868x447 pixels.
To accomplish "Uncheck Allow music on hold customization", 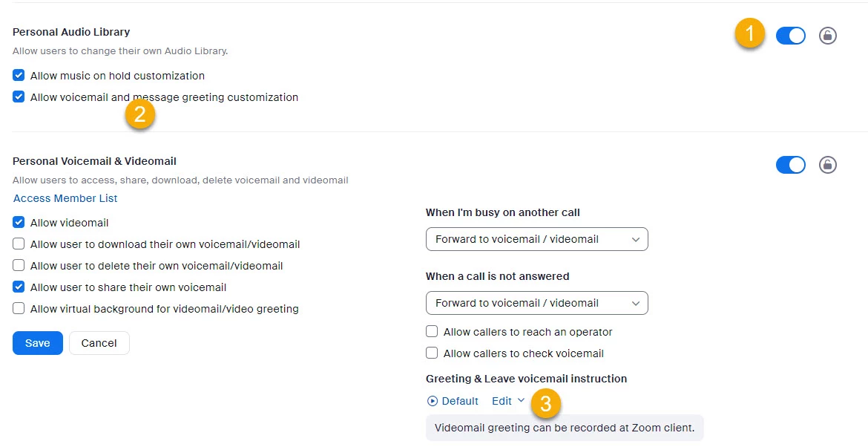I will (x=19, y=76).
